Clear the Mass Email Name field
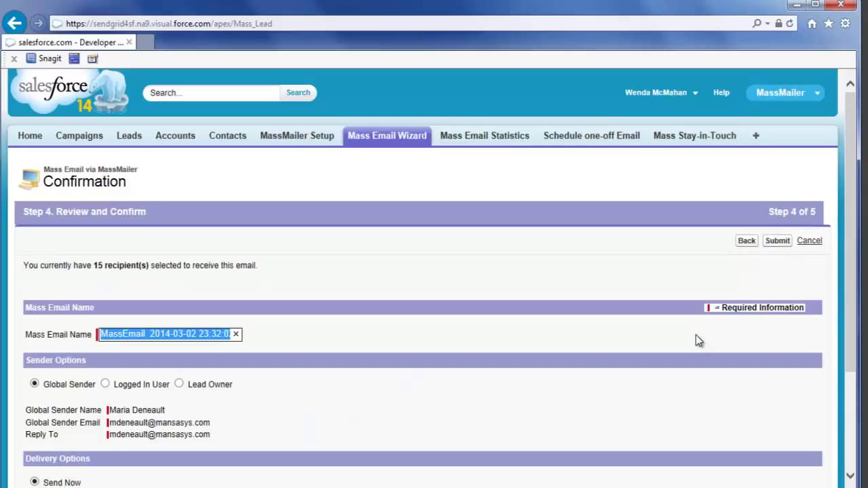 (236, 334)
